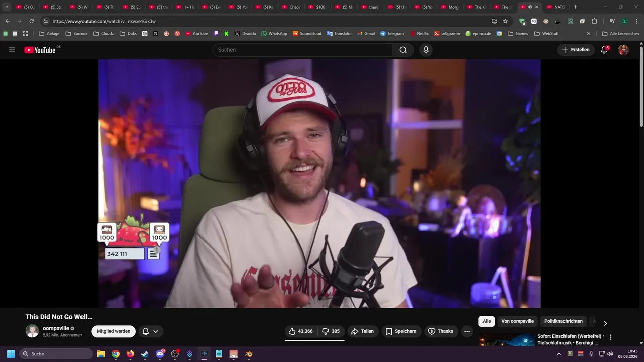Switch to the $100 tab
Image resolution: width=644 pixels, height=362 pixels.
coord(317,7)
